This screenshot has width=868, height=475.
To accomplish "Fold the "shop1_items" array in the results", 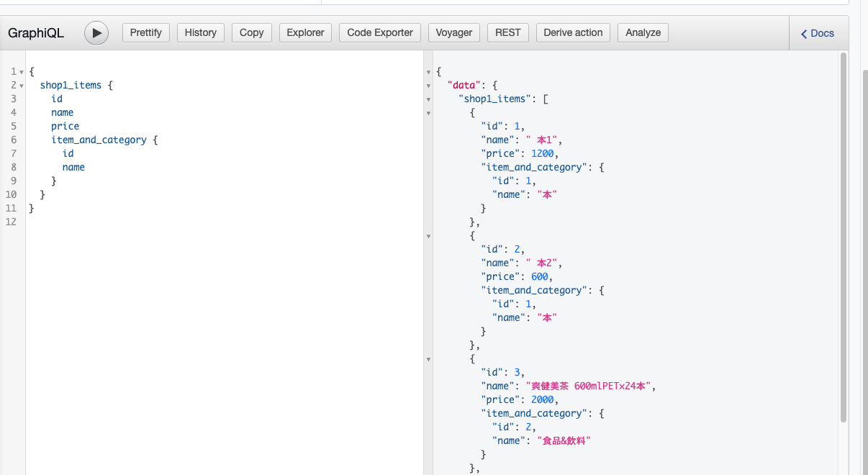I will pos(428,99).
